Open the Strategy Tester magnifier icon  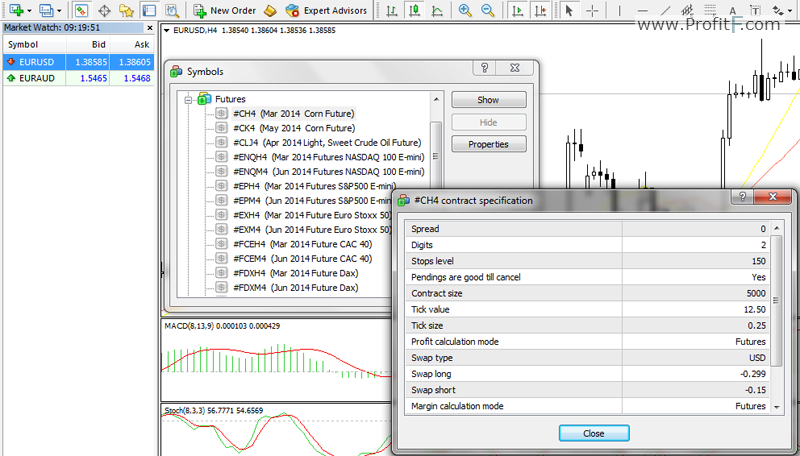point(172,10)
